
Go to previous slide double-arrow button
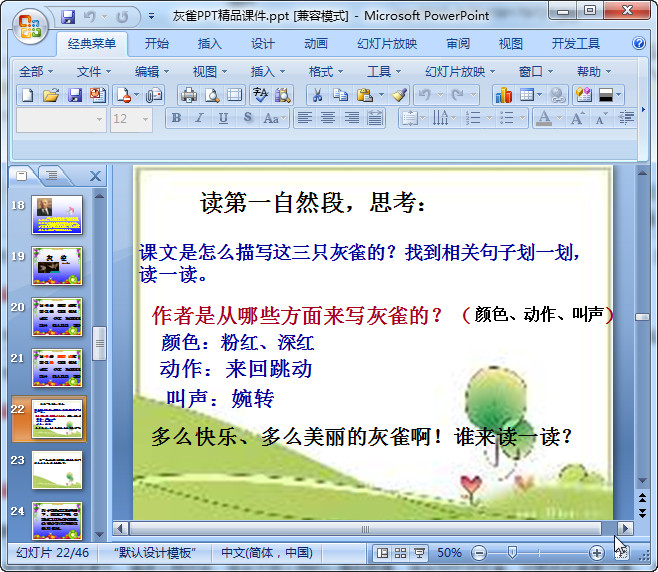click(642, 498)
